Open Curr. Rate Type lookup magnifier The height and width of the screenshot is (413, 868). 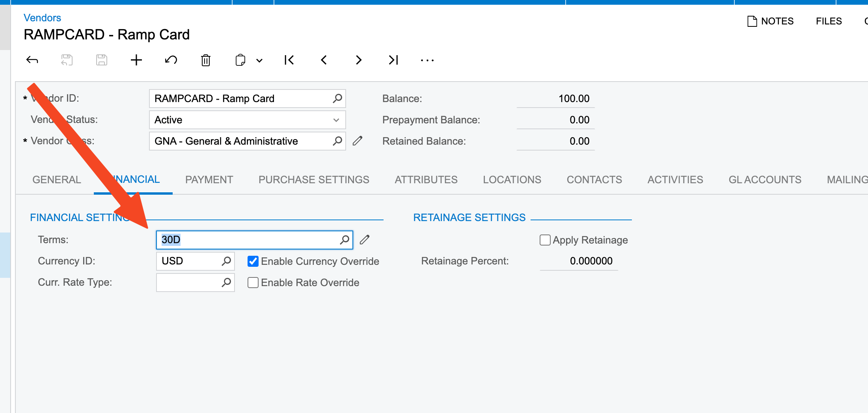tap(226, 282)
